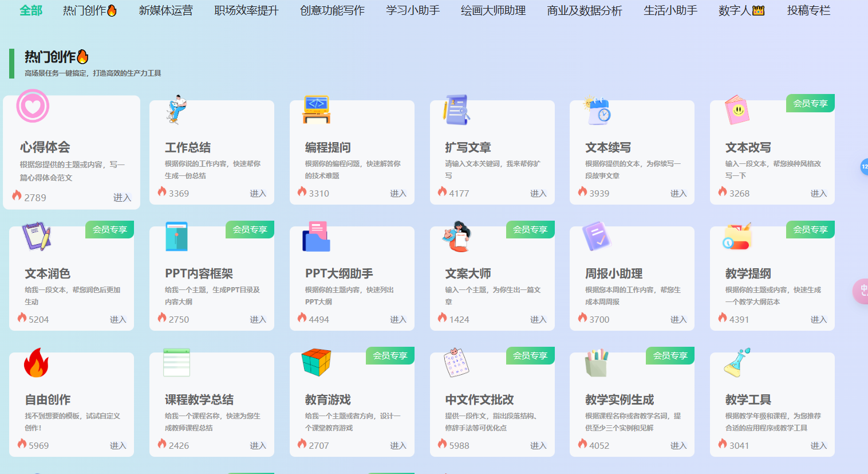
Task: Click the pink folder icon on PPT大纲助手
Action: coord(316,236)
